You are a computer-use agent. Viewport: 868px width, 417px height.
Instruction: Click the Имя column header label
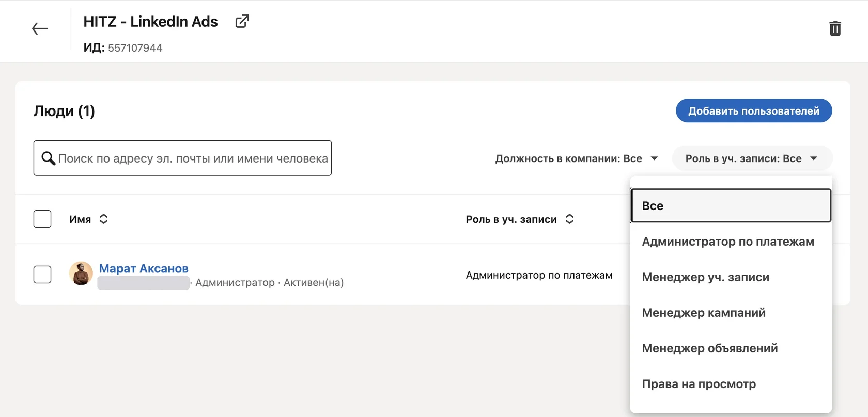pyautogui.click(x=80, y=219)
